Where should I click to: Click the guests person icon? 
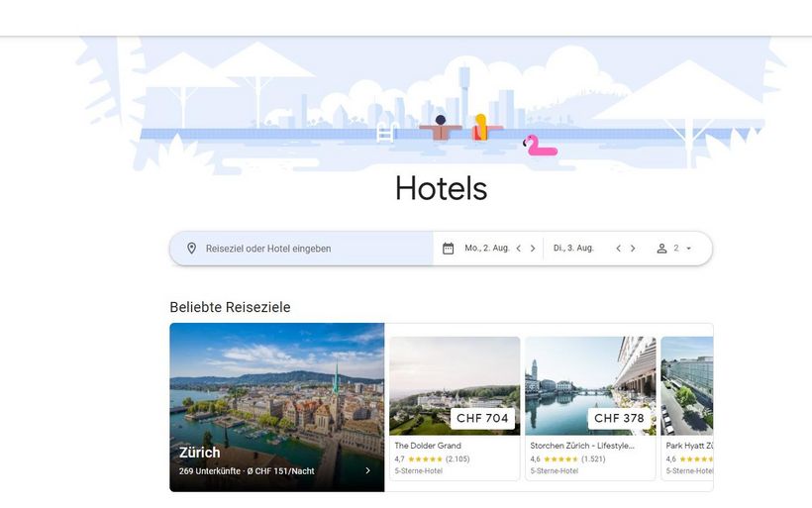(661, 249)
